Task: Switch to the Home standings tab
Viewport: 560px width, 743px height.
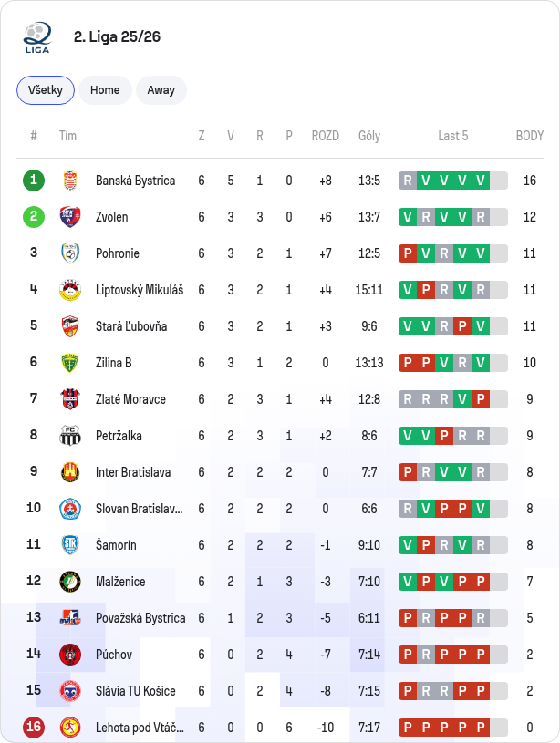Action: (105, 90)
